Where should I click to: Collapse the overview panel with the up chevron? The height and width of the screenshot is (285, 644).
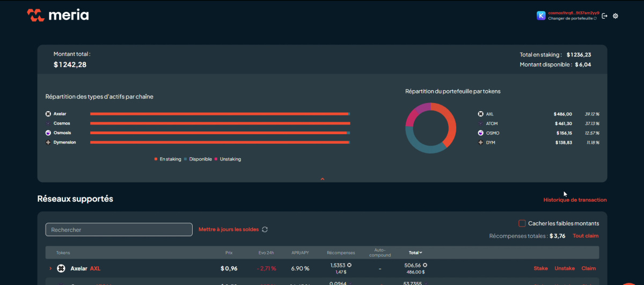(323, 179)
